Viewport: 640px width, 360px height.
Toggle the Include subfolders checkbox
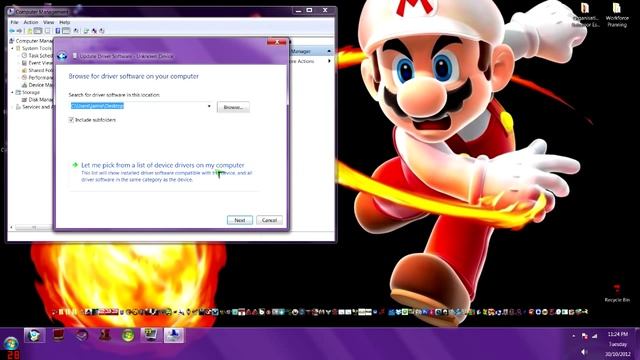pyautogui.click(x=71, y=120)
